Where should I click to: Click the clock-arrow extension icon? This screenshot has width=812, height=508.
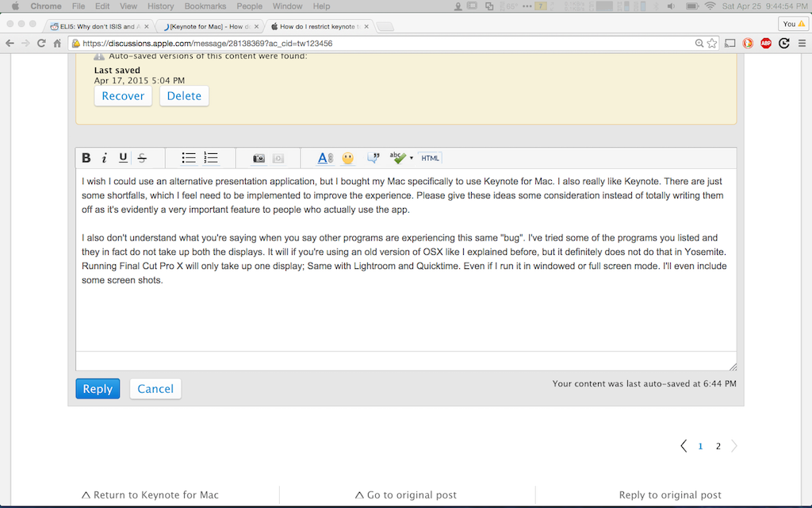(784, 44)
